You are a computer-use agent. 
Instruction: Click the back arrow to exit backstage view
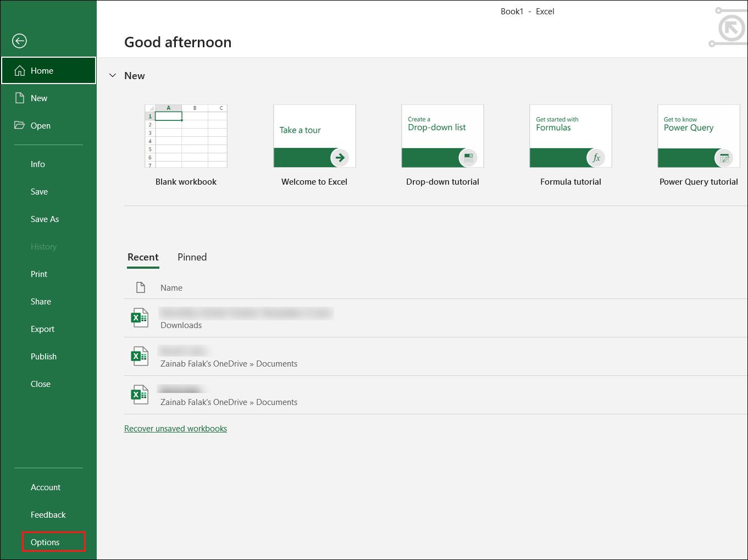pos(19,41)
